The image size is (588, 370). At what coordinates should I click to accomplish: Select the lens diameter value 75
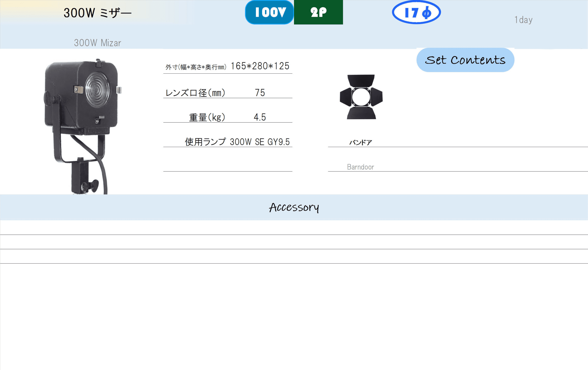tap(260, 93)
